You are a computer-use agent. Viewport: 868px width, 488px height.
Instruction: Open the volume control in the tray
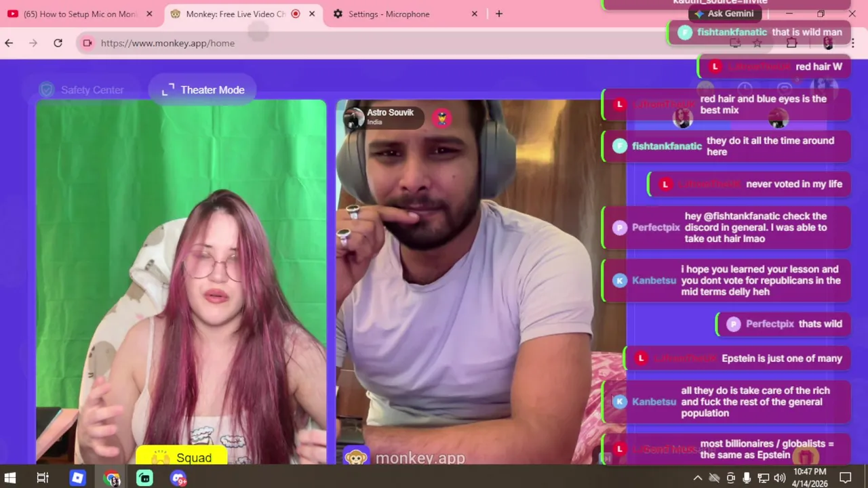pyautogui.click(x=780, y=478)
